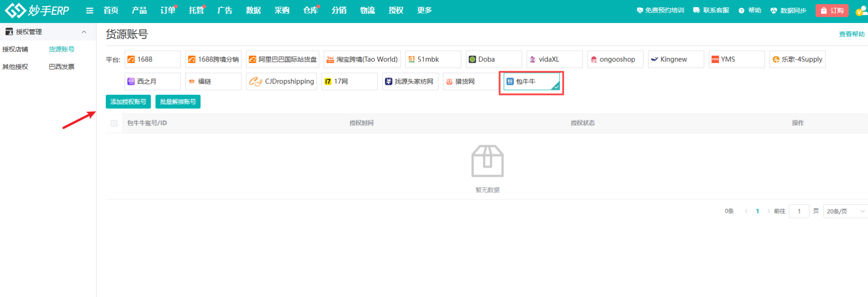Select 阿里巴巴国际站货盘 platform
Image resolution: width=868 pixels, height=297 pixels.
[283, 59]
